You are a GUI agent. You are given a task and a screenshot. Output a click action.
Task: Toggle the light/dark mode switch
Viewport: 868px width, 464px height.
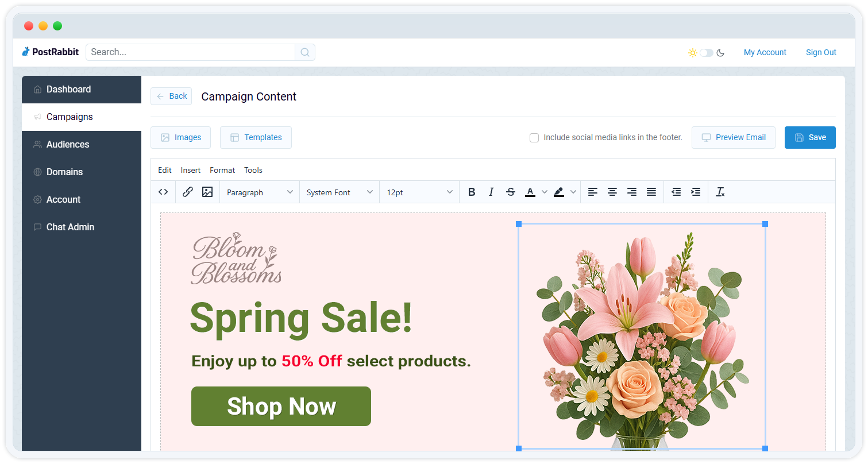pos(707,53)
